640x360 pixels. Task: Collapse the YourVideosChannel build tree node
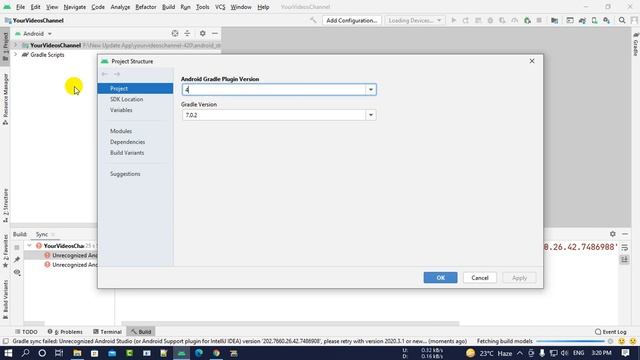point(29,246)
